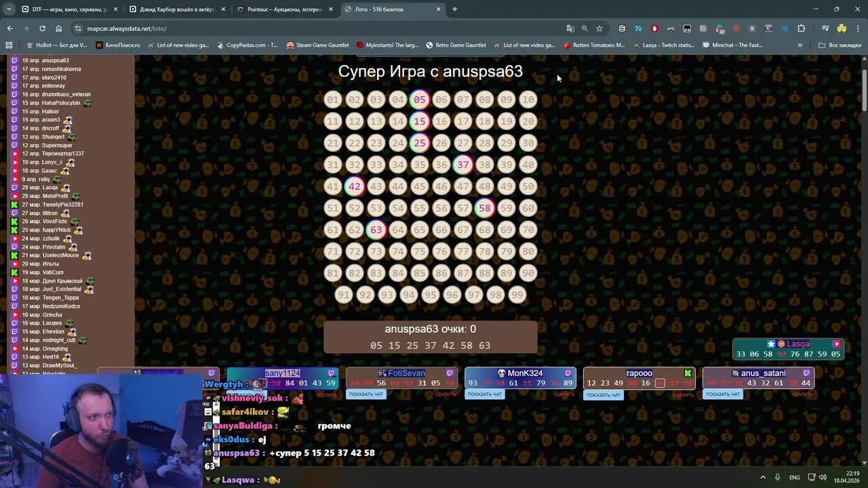This screenshot has width=868, height=488.
Task: Click the microphone tray icon
Action: 777,477
